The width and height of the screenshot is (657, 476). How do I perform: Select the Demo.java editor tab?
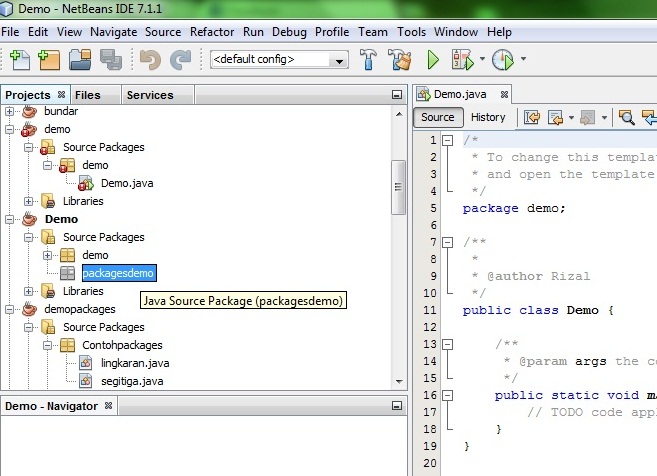460,95
